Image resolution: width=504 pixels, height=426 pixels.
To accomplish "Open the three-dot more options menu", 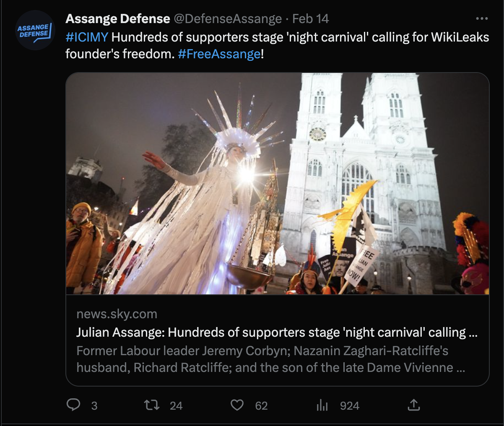I will [482, 19].
